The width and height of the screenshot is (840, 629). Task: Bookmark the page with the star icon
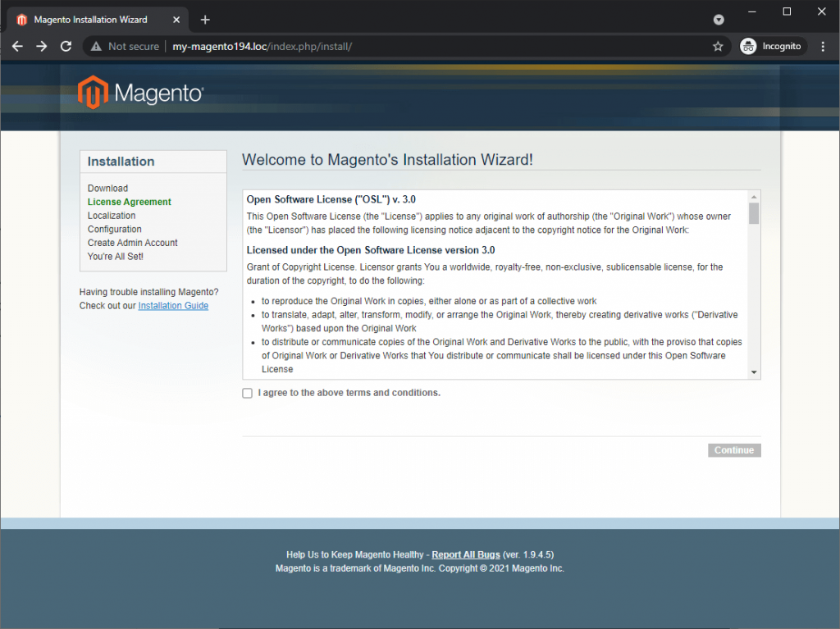pyautogui.click(x=718, y=47)
